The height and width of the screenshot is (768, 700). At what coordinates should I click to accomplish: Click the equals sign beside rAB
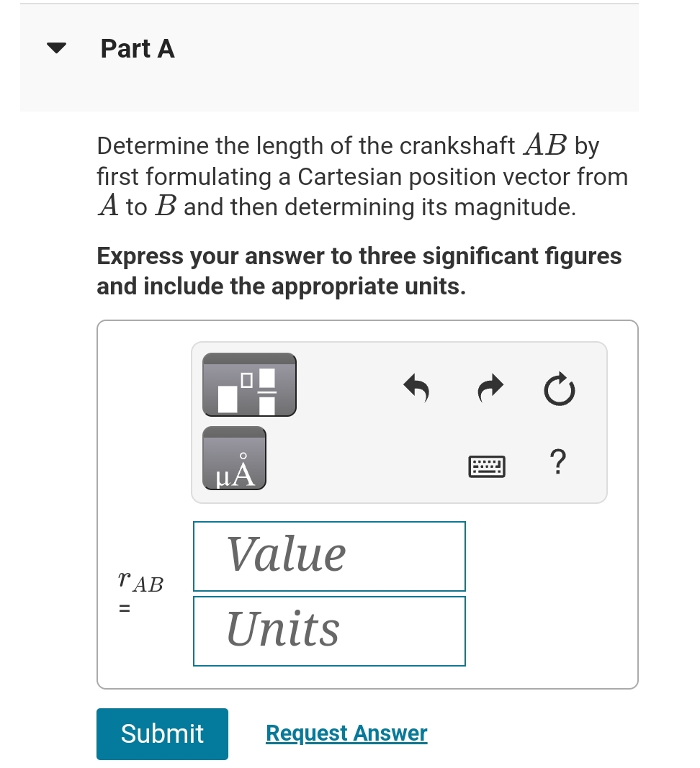124,608
